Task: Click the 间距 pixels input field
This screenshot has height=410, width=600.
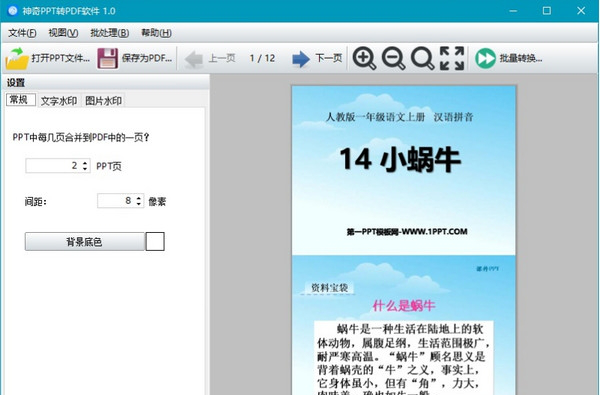Action: 121,201
